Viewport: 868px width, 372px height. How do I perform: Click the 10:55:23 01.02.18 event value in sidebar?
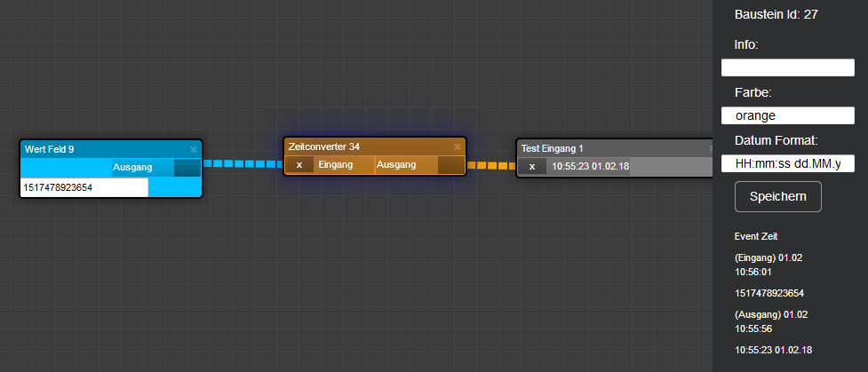pos(773,351)
